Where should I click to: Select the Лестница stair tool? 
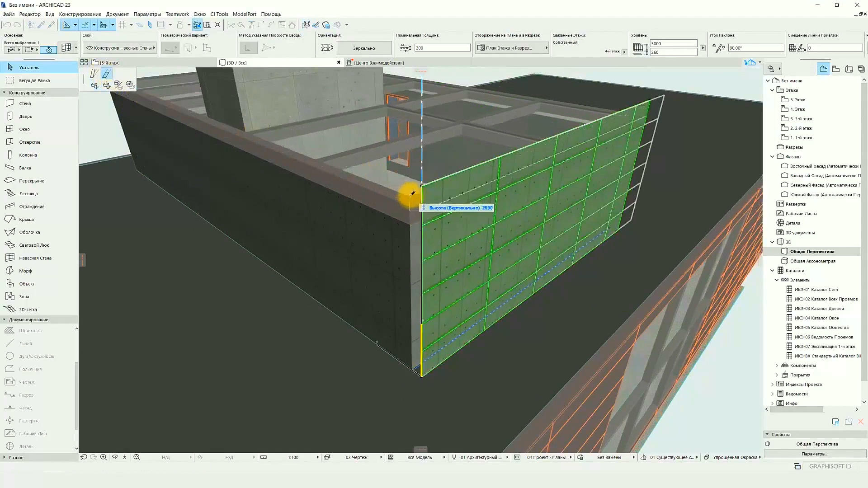pos(28,193)
